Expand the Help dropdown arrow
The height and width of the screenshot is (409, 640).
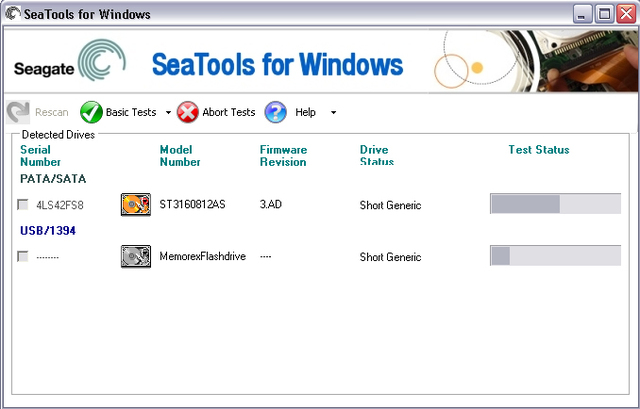coord(333,112)
